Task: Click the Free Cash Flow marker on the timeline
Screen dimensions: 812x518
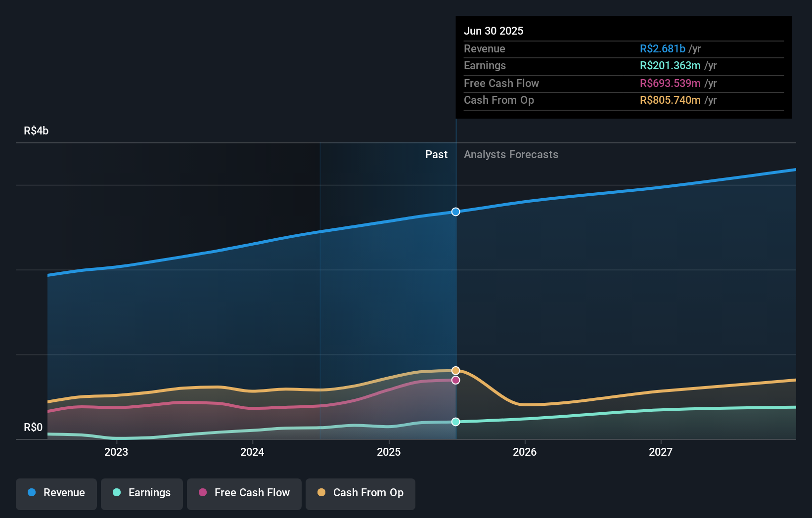Action: coord(455,380)
